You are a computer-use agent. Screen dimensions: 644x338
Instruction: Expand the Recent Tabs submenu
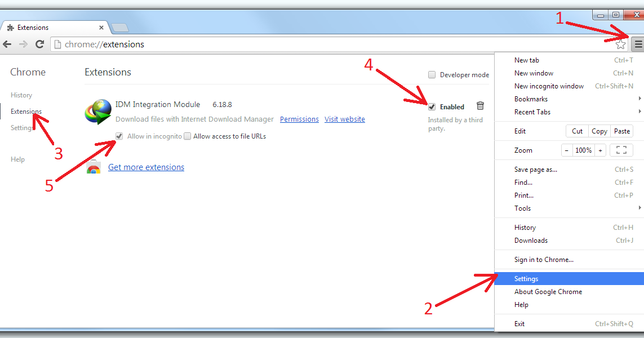tap(569, 112)
